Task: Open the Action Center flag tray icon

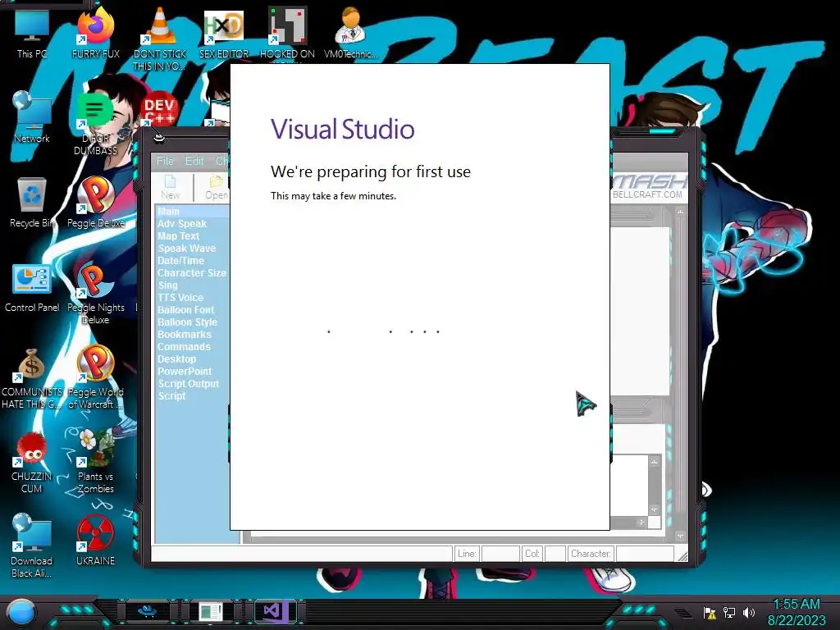Action: (x=710, y=613)
